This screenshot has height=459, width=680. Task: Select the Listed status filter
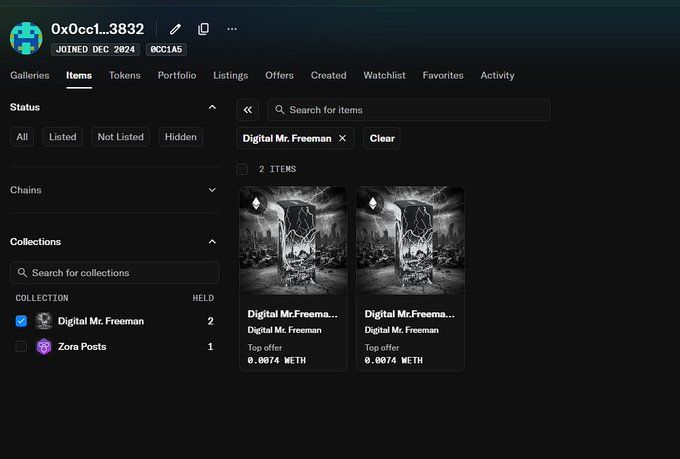(x=62, y=137)
